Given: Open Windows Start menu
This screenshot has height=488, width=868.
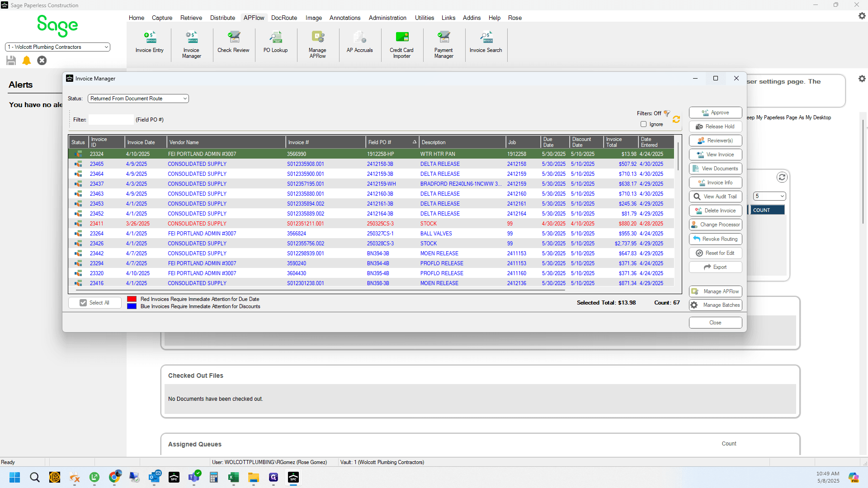Looking at the screenshot, I should tap(15, 477).
